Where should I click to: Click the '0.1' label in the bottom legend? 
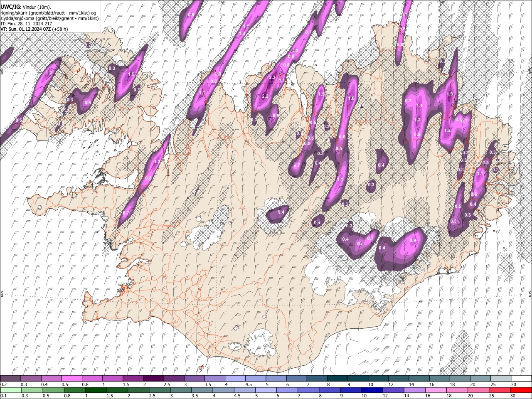coord(3,396)
